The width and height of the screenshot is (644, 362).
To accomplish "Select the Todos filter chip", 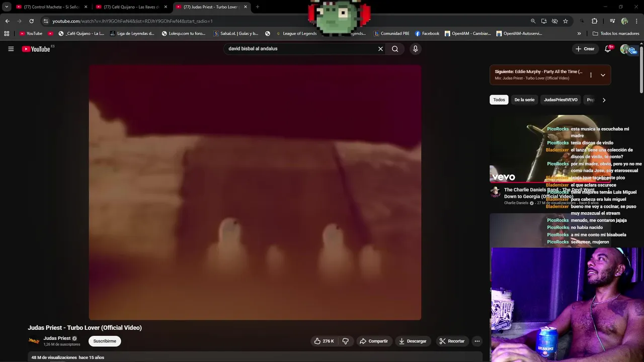I will click(499, 100).
